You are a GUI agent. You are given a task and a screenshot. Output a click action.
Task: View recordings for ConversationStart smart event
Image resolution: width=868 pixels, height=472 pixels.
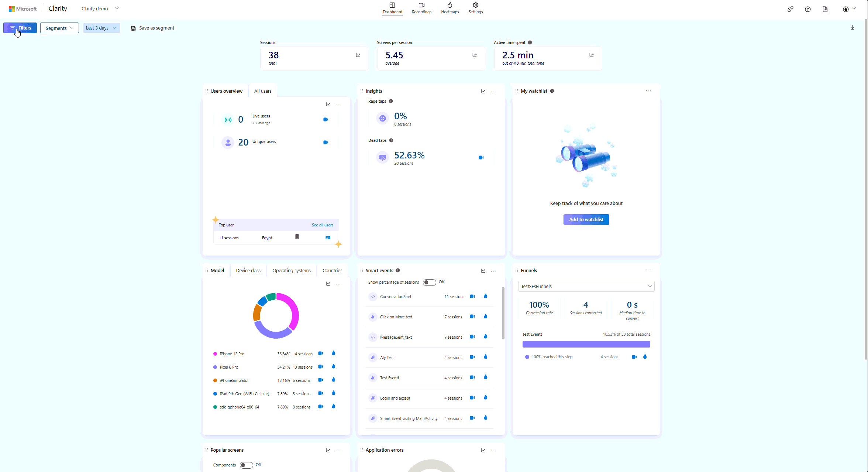472,296
